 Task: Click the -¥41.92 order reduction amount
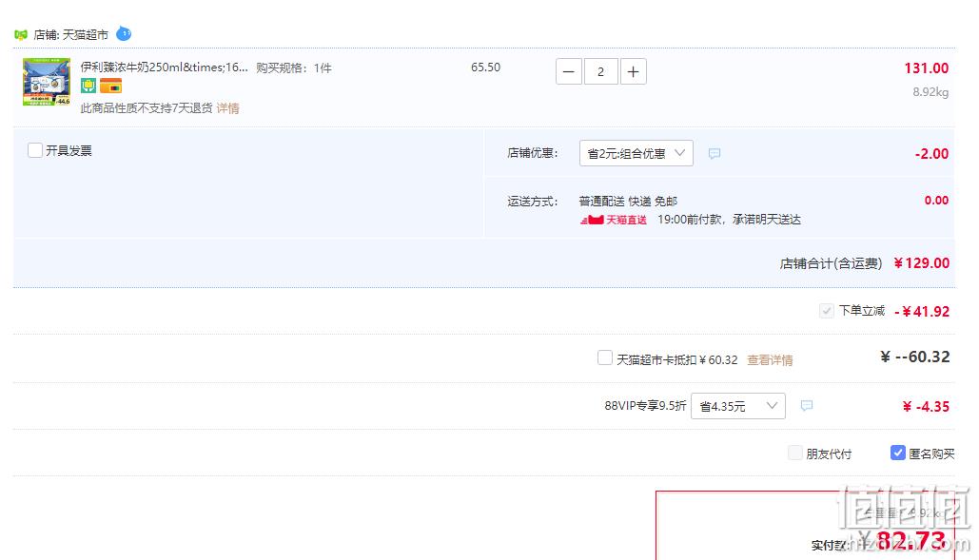(922, 311)
